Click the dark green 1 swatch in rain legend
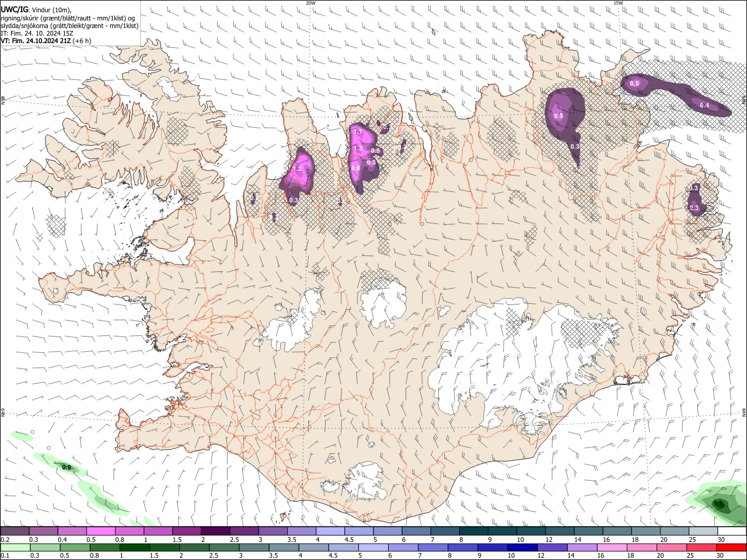 coord(134,547)
